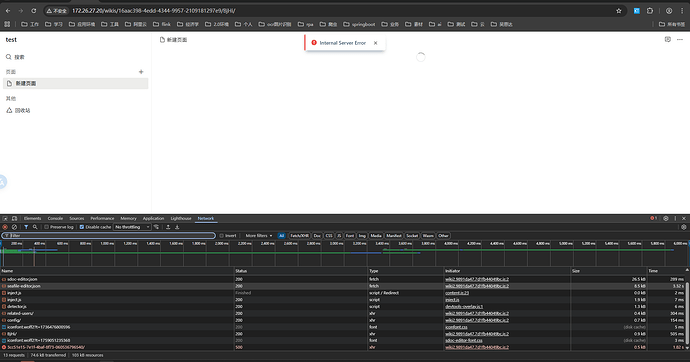Add a new wiki page with plus icon
690x362 pixels.
[x=141, y=72]
